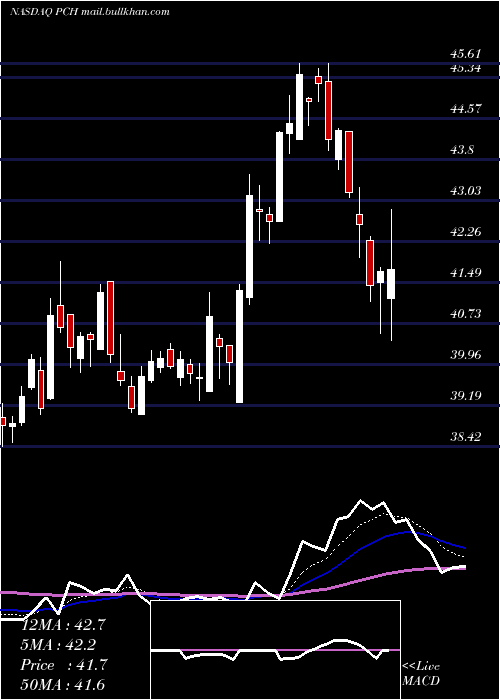Click the <<Live MACD label
The width and height of the screenshot is (500, 700).
(421, 674)
